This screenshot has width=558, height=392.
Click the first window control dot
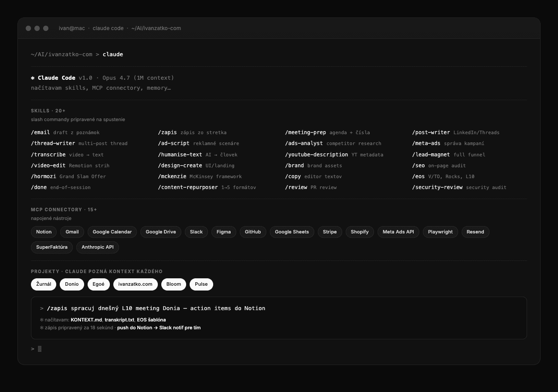click(28, 28)
